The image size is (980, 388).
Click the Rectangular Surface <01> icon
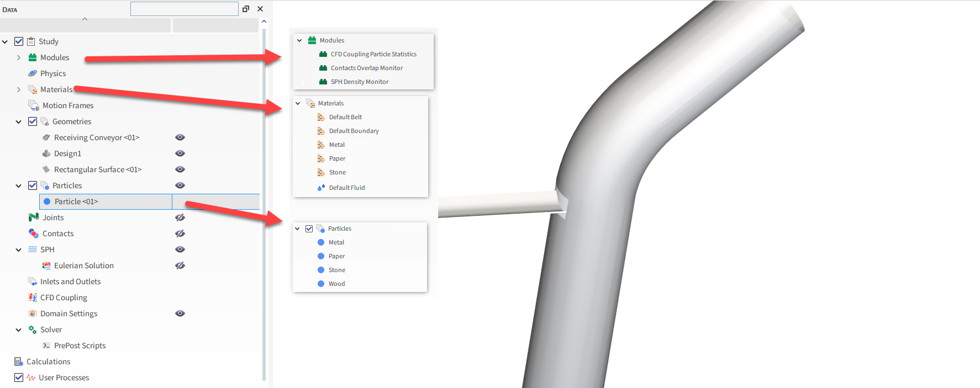pyautogui.click(x=46, y=169)
